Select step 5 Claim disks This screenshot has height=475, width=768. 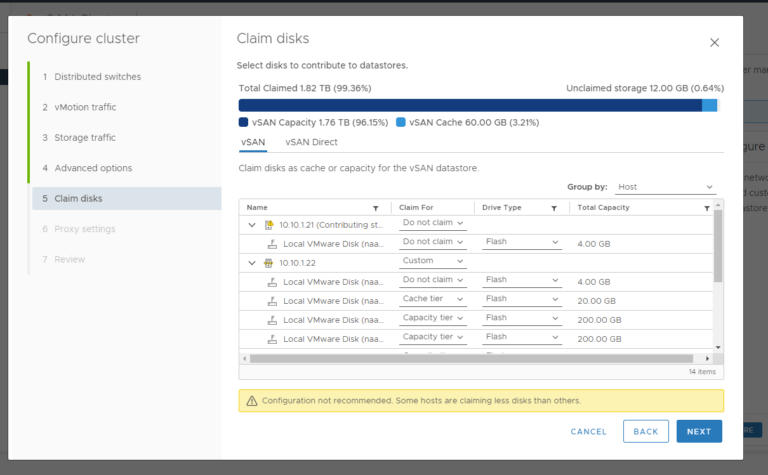click(127, 198)
